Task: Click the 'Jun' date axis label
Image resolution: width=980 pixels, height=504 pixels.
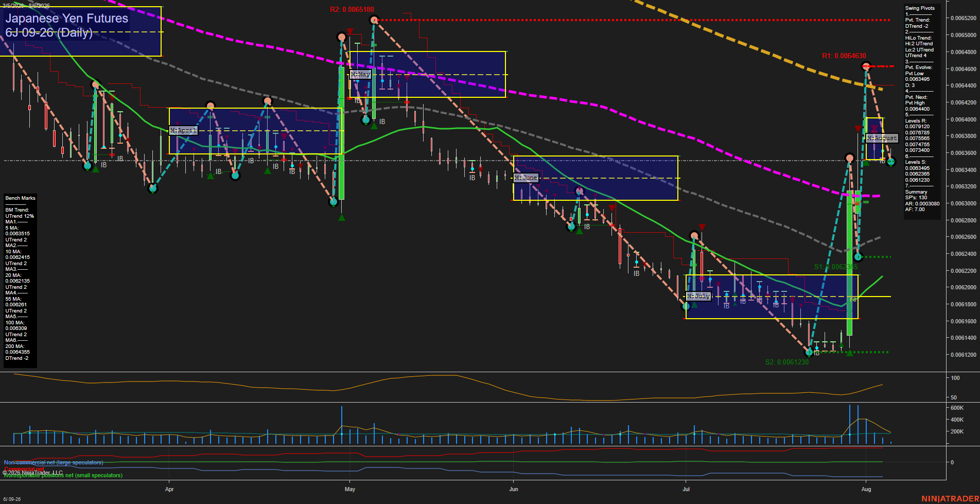Action: pos(514,489)
